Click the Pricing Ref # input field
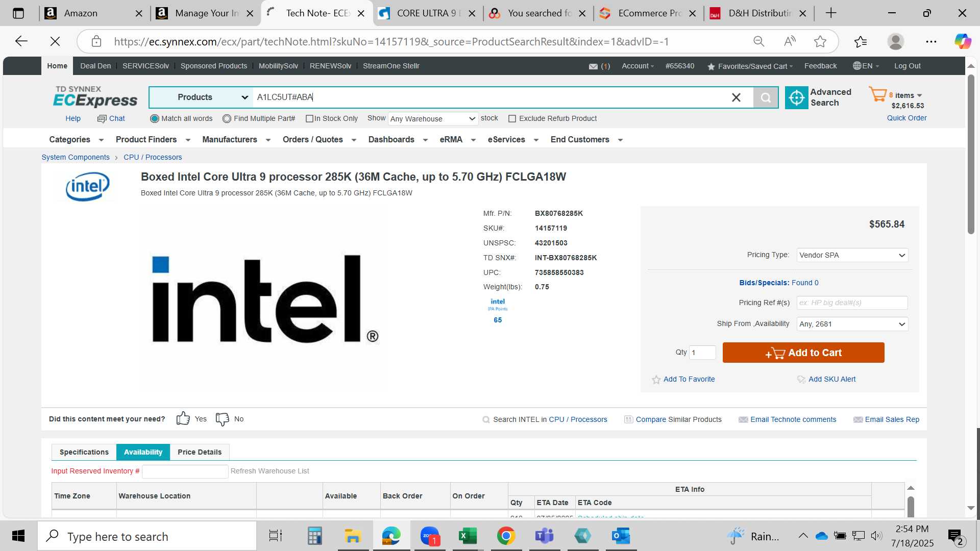 click(x=852, y=303)
